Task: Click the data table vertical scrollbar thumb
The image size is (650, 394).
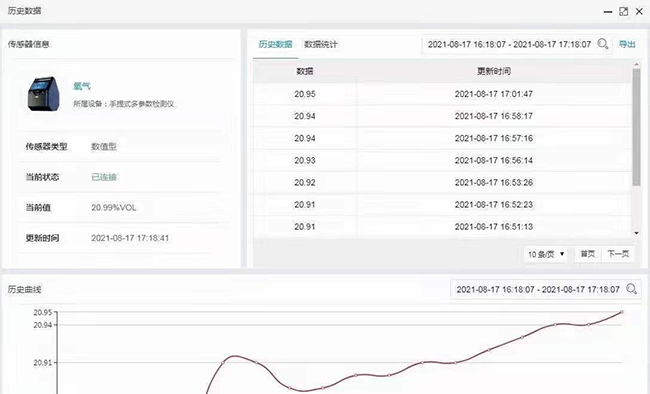Action: pos(636,127)
